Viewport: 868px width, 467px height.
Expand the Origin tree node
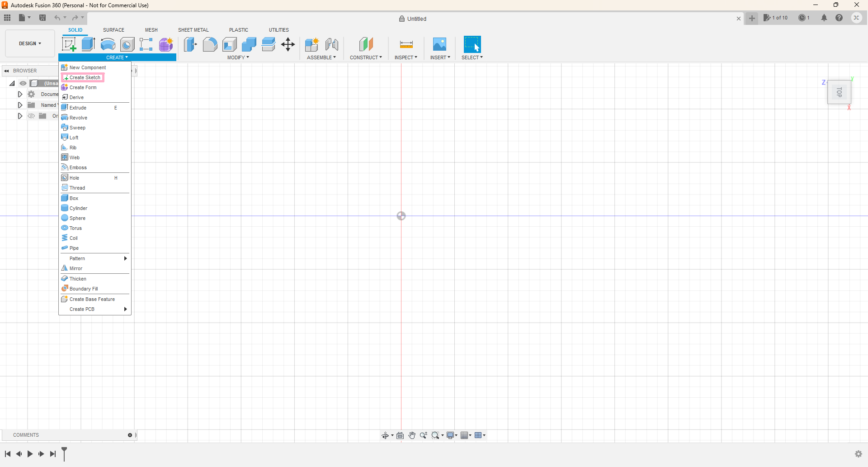(x=20, y=116)
